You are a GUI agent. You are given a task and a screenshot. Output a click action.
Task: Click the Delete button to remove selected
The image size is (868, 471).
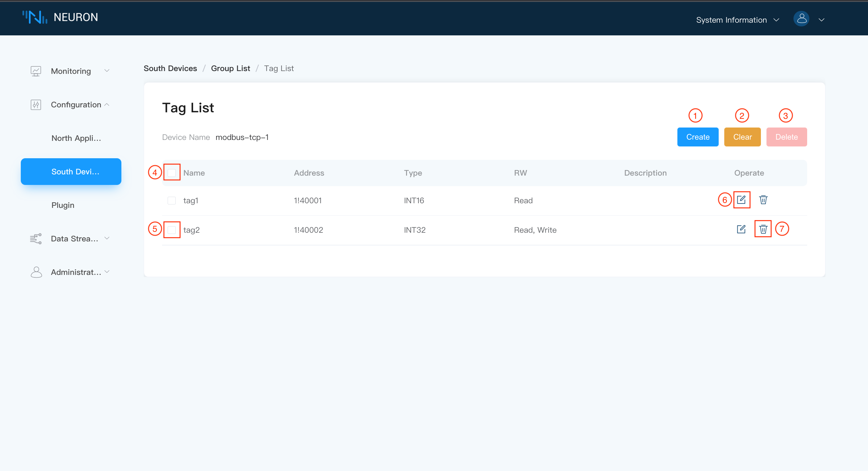click(x=787, y=137)
